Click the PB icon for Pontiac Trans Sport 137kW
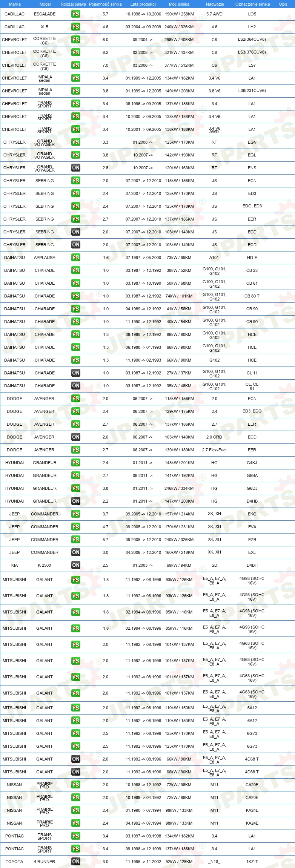This screenshot has height=868, width=295. [x=75, y=849]
